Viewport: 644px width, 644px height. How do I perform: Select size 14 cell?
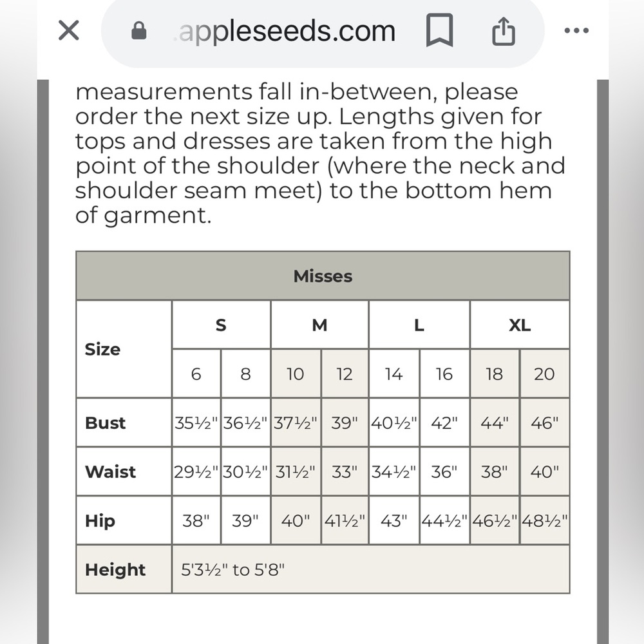click(x=393, y=374)
